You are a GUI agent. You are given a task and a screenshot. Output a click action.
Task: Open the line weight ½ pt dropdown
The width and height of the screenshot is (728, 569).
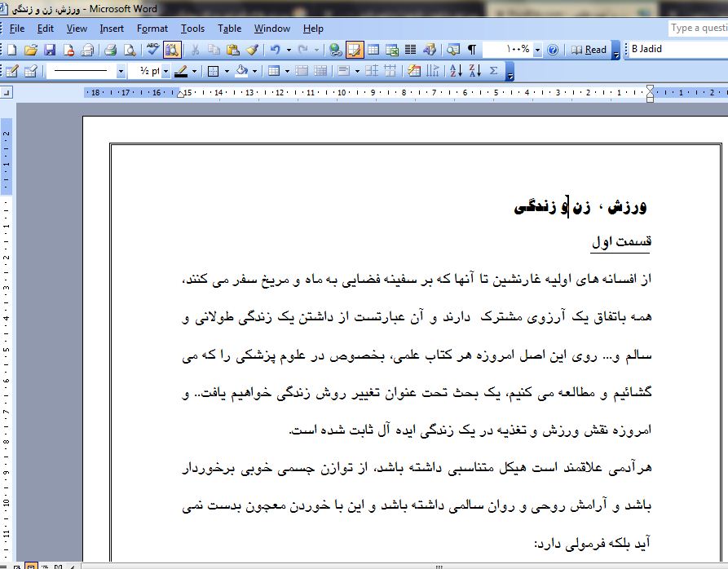166,72
